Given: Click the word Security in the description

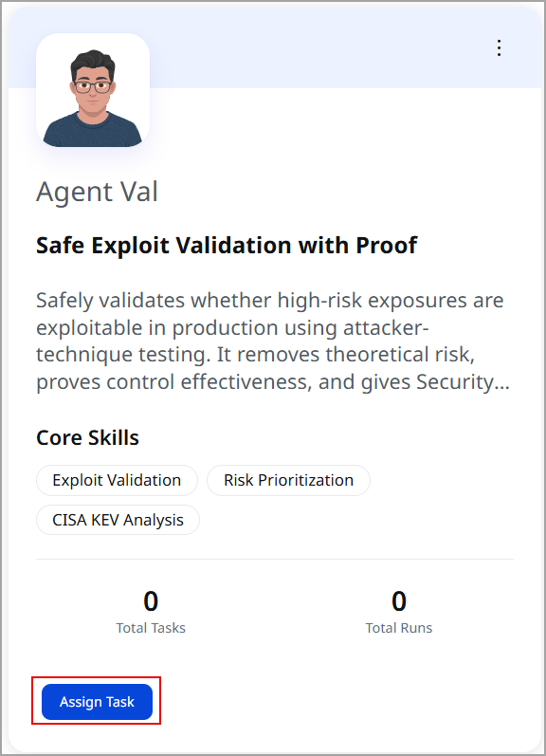Looking at the screenshot, I should pyautogui.click(x=455, y=382).
